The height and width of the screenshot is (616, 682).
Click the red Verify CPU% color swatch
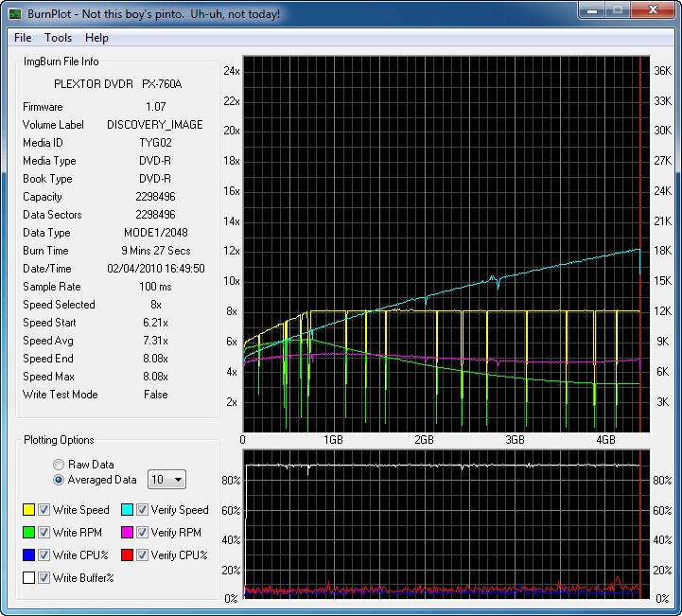(x=128, y=555)
